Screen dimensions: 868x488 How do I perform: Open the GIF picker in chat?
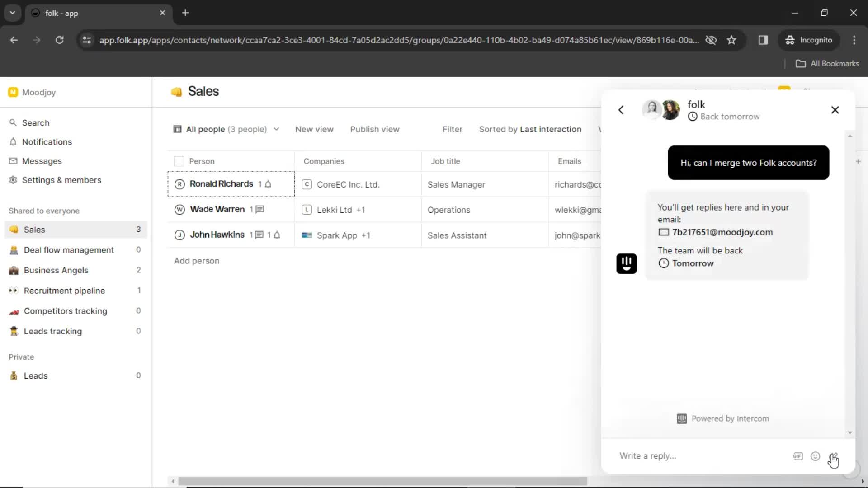coord(798,456)
